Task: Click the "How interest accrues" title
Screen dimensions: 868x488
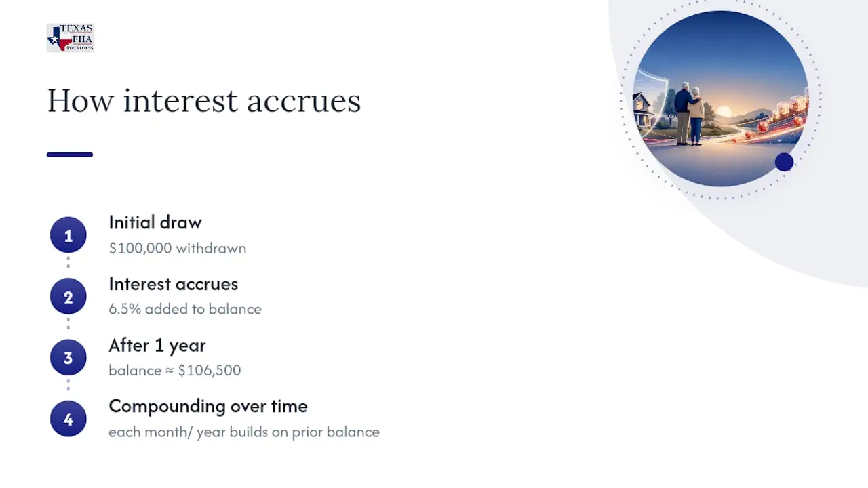Action: (204, 101)
